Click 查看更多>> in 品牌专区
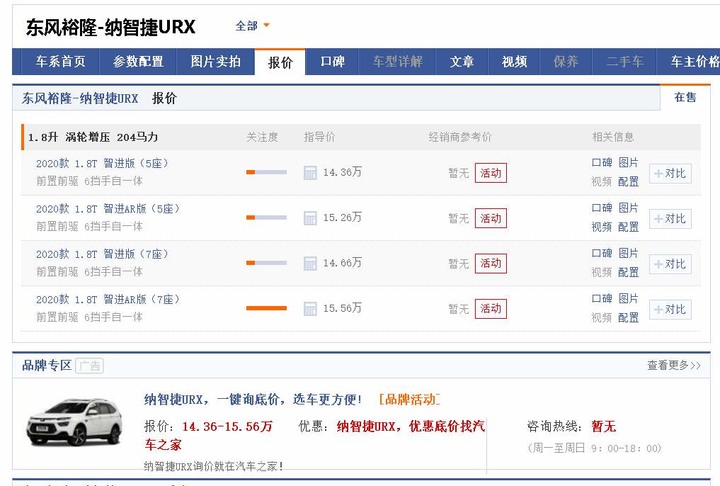The height and width of the screenshot is (486, 720). tap(674, 366)
